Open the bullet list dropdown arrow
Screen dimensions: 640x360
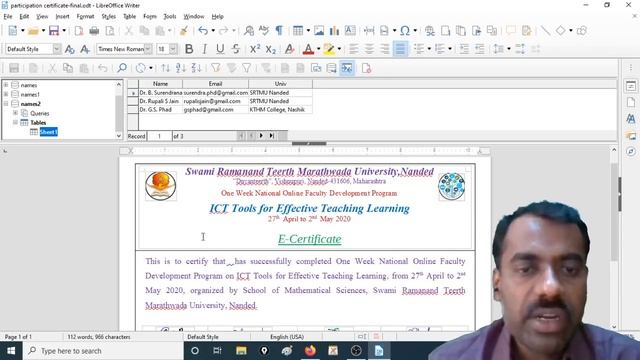tap(429, 49)
